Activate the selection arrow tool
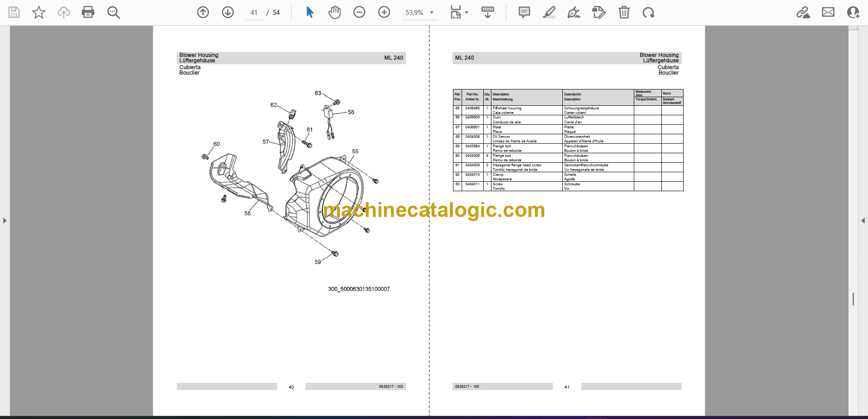Image resolution: width=868 pixels, height=419 pixels. click(310, 12)
